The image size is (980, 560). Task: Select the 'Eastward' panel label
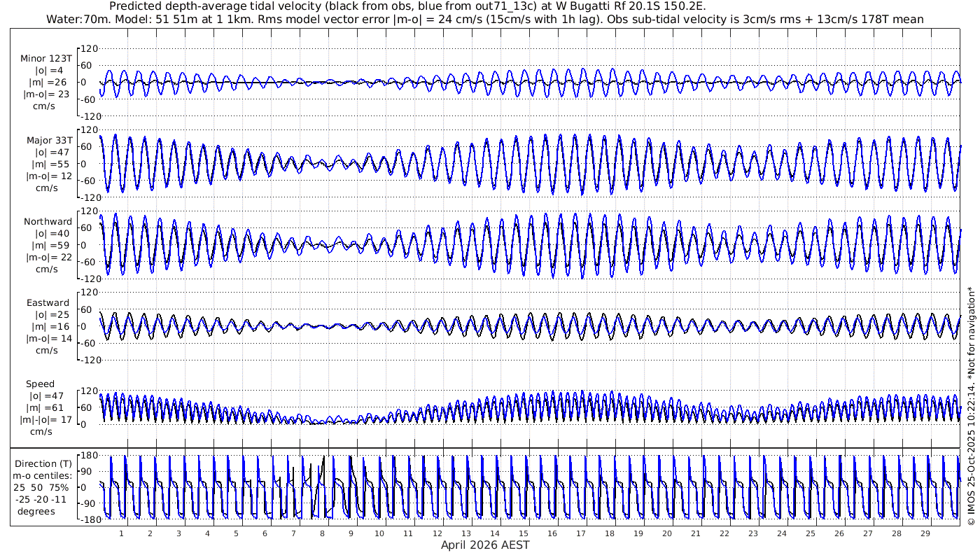click(48, 303)
